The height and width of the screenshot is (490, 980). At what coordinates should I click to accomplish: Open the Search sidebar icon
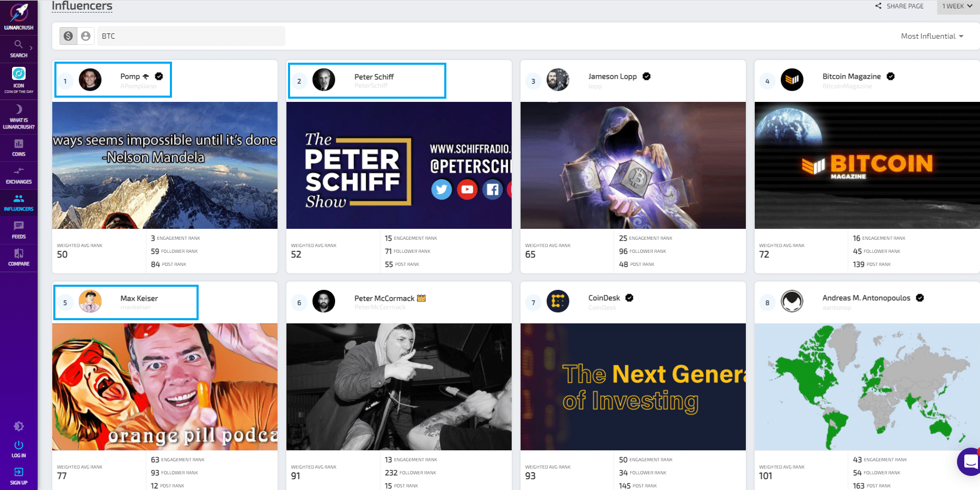pyautogui.click(x=18, y=45)
